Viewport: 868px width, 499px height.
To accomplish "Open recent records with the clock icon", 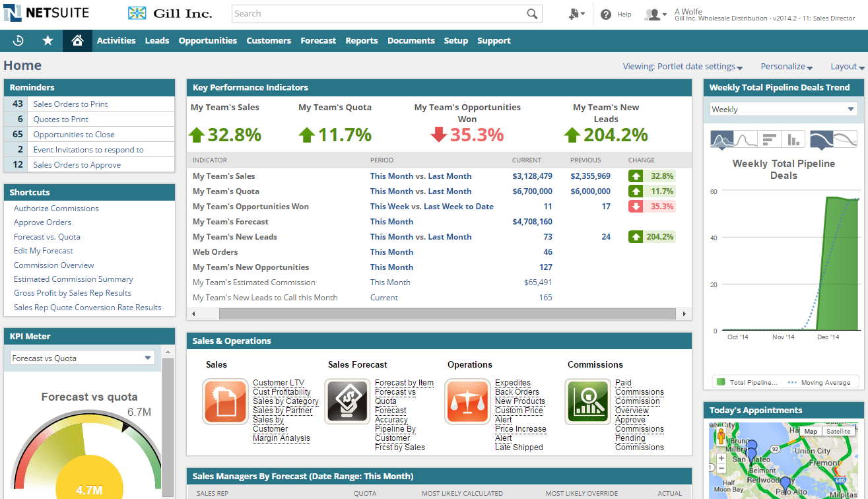I will point(18,40).
